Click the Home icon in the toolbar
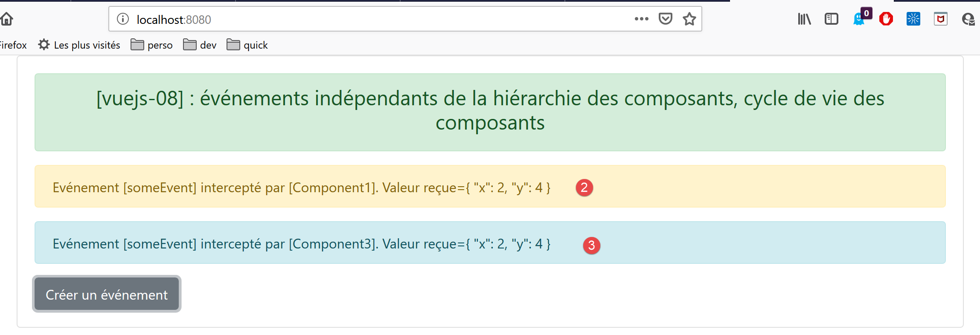980x335 pixels. (x=7, y=19)
